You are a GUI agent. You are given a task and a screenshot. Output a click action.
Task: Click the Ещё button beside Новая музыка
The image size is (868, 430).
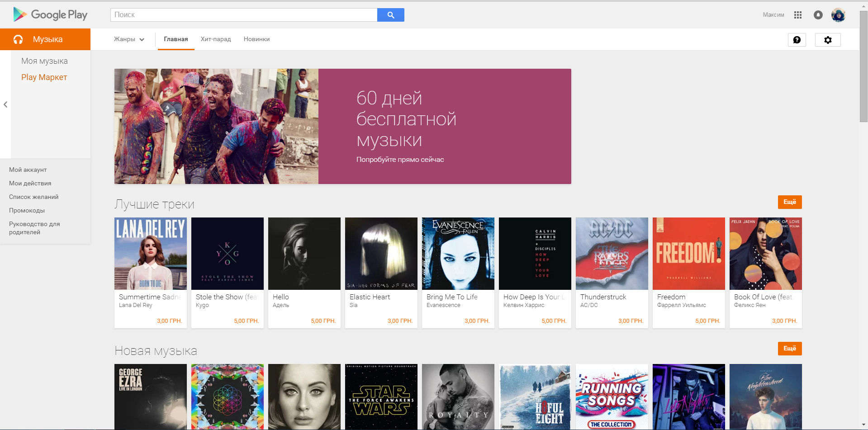coord(789,349)
